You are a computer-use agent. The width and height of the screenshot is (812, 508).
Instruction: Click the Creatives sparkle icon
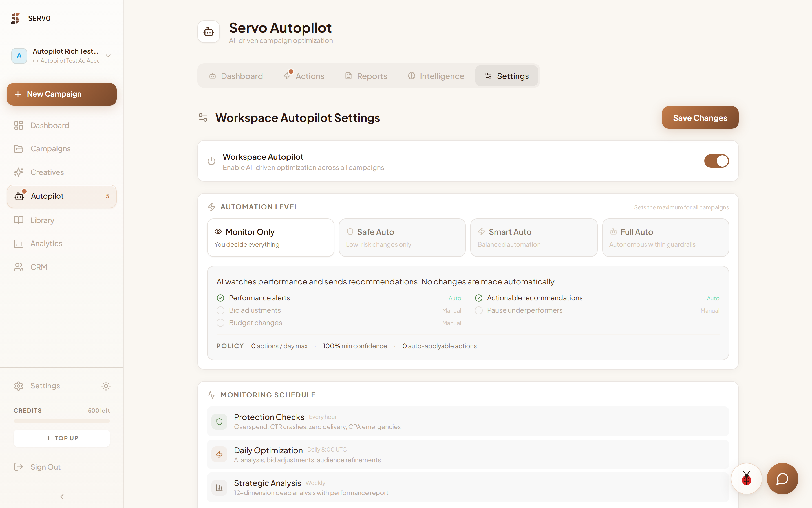(18, 172)
